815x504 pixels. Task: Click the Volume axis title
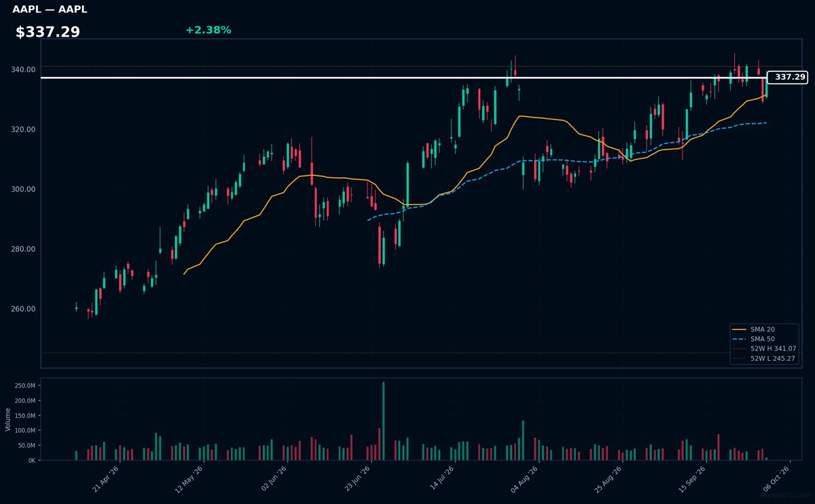coord(7,419)
